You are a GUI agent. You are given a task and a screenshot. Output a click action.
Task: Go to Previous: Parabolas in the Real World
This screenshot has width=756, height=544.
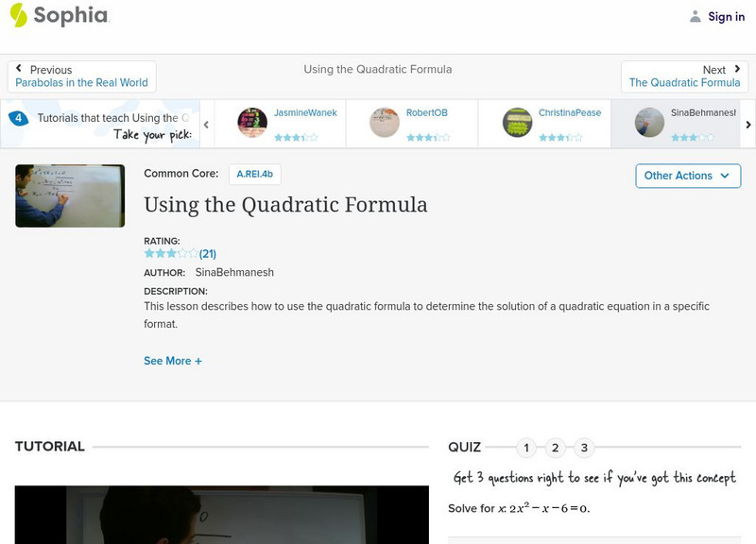[79, 76]
